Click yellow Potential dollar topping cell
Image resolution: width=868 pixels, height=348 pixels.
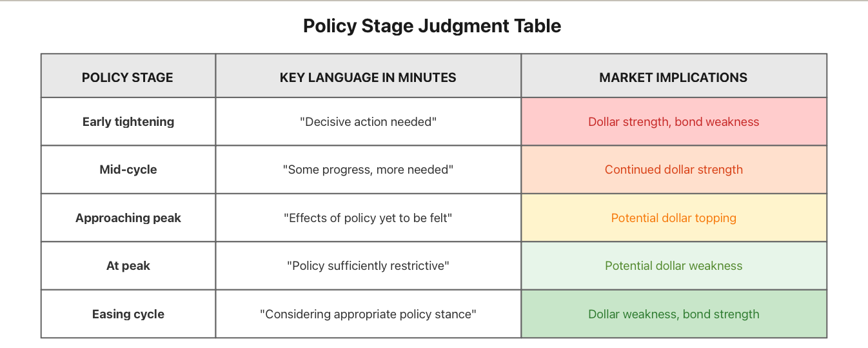click(x=674, y=218)
